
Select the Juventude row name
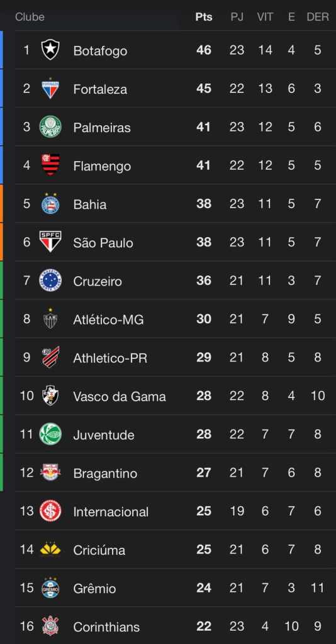coord(104,435)
